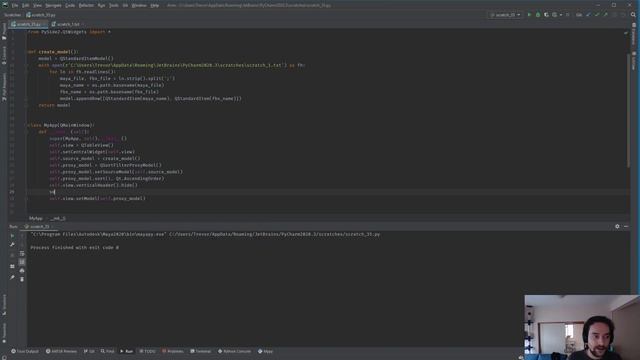Viewport: 640px width, 360px height.
Task: Open the Window menu
Action: pyautogui.click(x=139, y=5)
